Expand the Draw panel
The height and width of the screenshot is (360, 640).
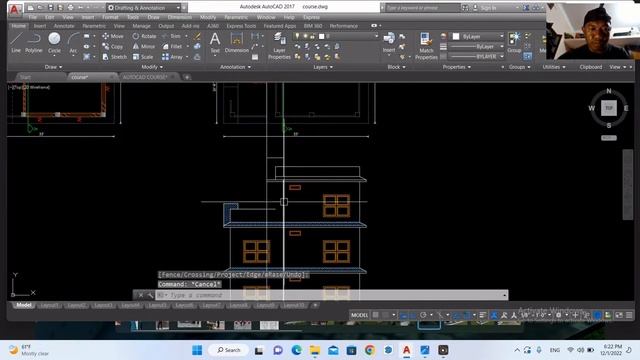[x=53, y=67]
